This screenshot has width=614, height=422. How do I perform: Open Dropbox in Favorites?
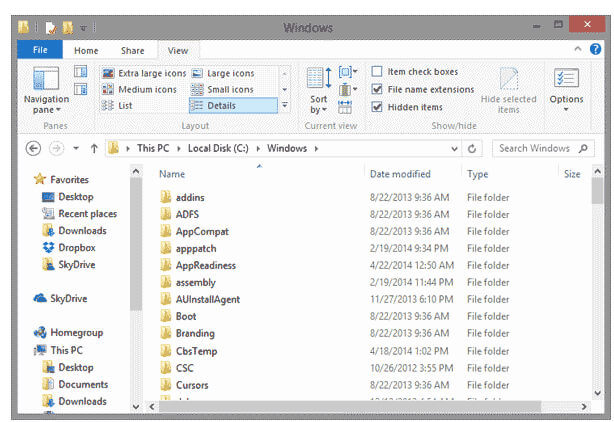[x=69, y=248]
